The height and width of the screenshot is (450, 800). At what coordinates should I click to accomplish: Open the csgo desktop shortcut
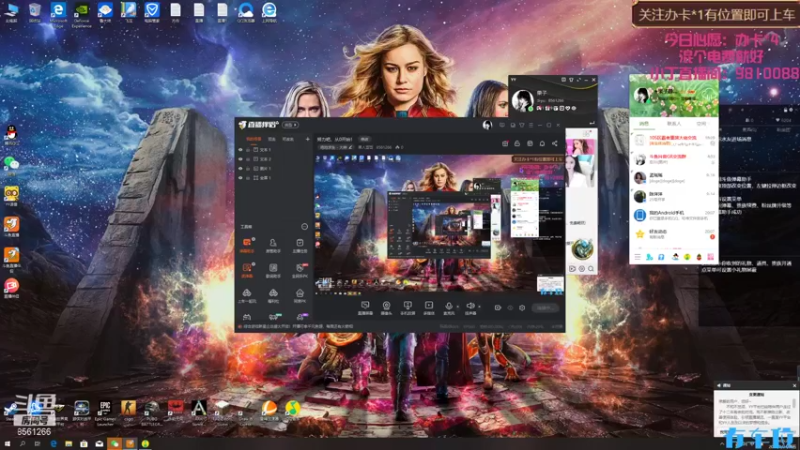tap(128, 413)
